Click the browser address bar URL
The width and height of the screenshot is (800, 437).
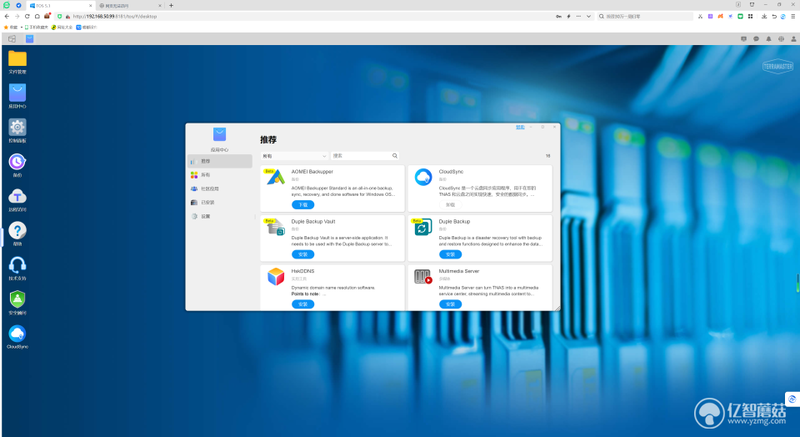(115, 16)
